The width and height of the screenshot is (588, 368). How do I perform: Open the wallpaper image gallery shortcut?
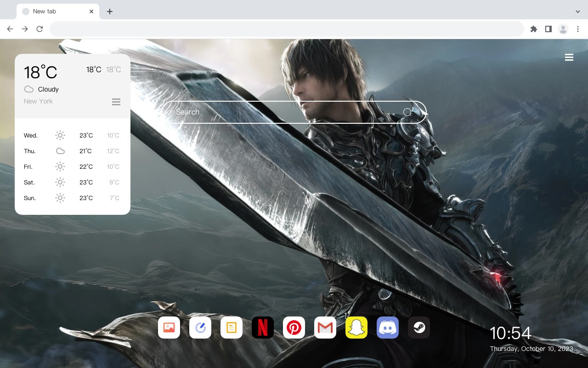tap(169, 328)
